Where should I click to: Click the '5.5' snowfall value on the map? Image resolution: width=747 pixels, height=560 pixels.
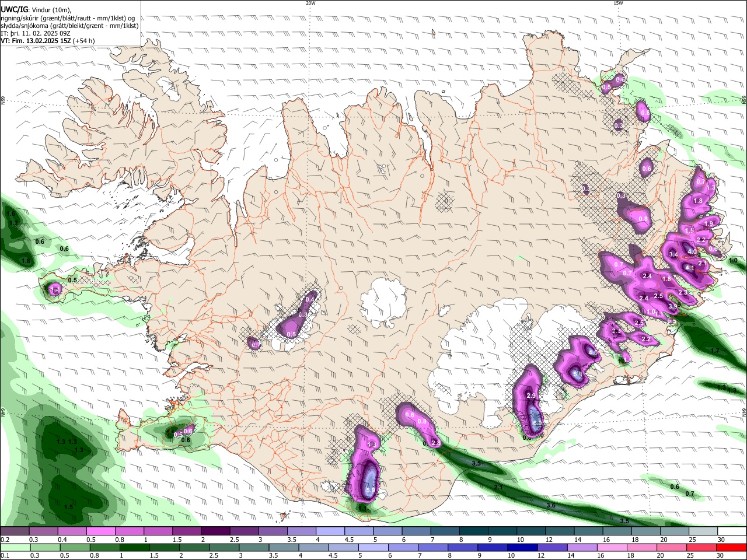[578, 374]
